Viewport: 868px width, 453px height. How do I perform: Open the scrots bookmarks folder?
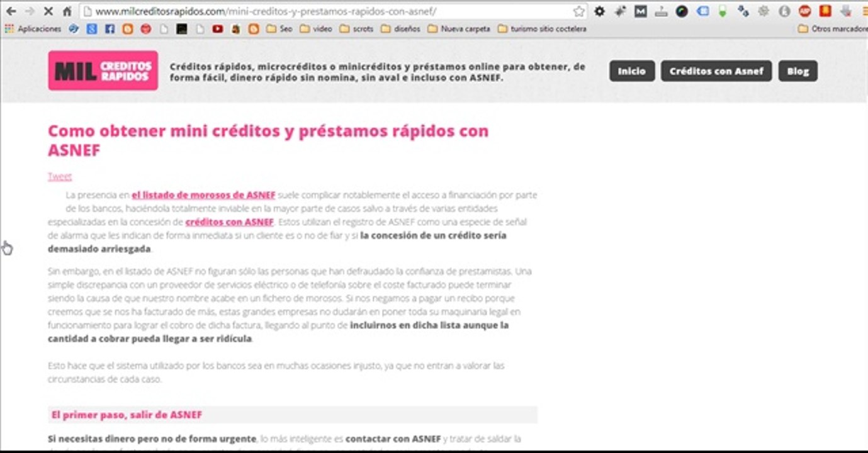356,29
